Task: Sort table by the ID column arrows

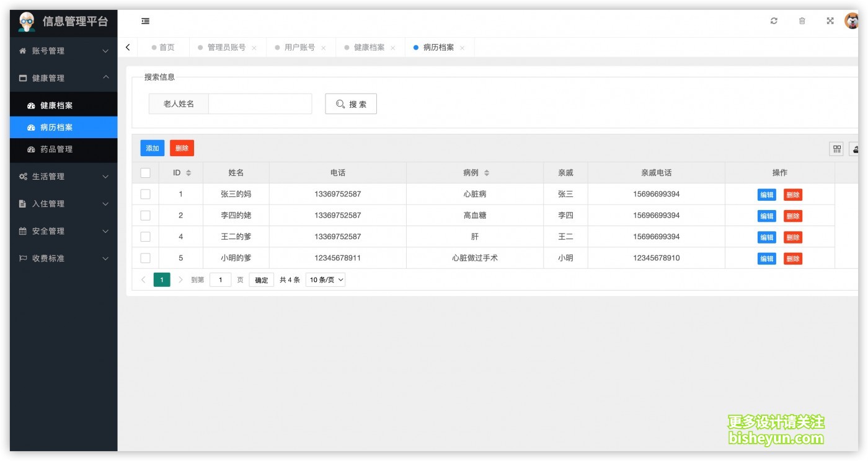Action: click(x=188, y=173)
